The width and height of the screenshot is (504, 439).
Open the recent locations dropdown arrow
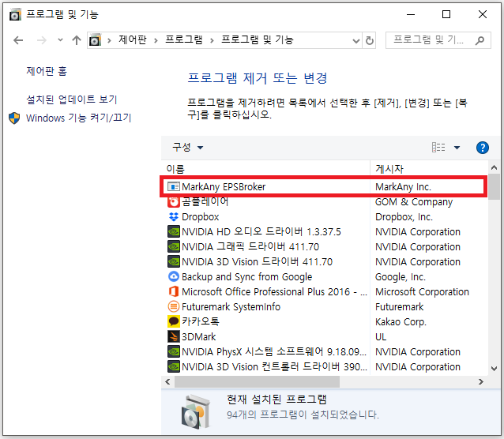(x=60, y=40)
